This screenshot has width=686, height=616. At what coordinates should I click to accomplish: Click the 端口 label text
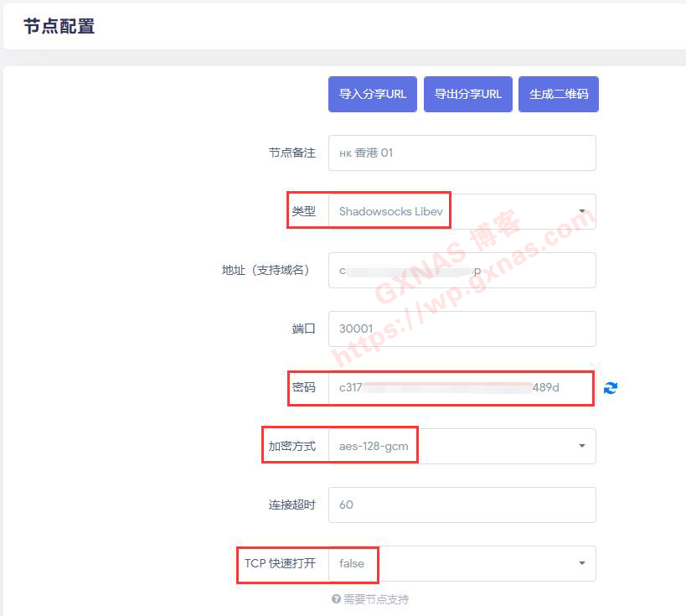(x=303, y=329)
